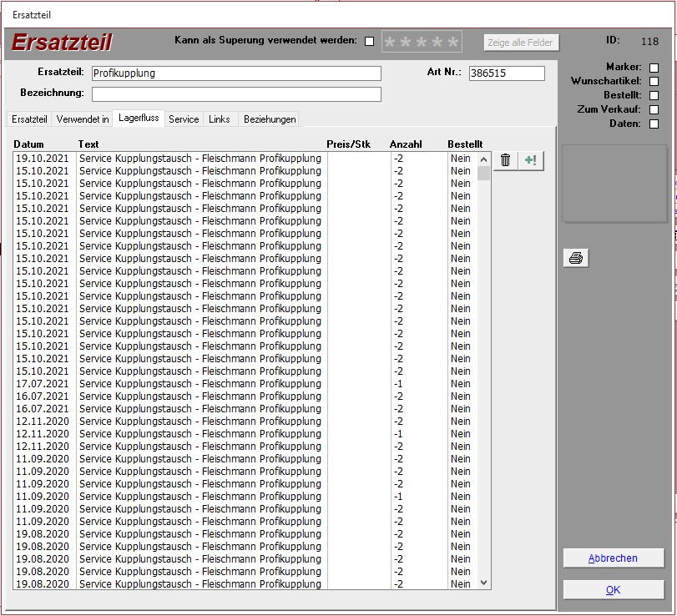
Task: Click the -1 quantity in the 12.11.2020 rows
Action: (398, 434)
